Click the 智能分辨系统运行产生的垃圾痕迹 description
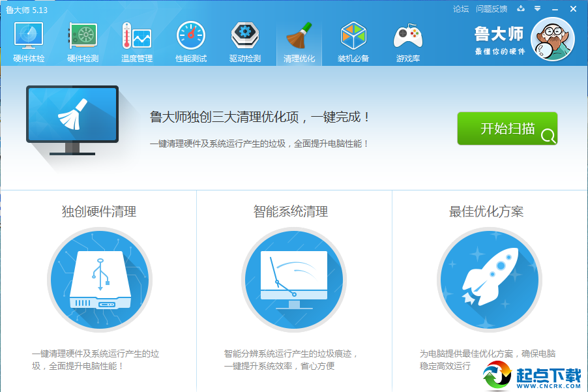 click(x=291, y=360)
